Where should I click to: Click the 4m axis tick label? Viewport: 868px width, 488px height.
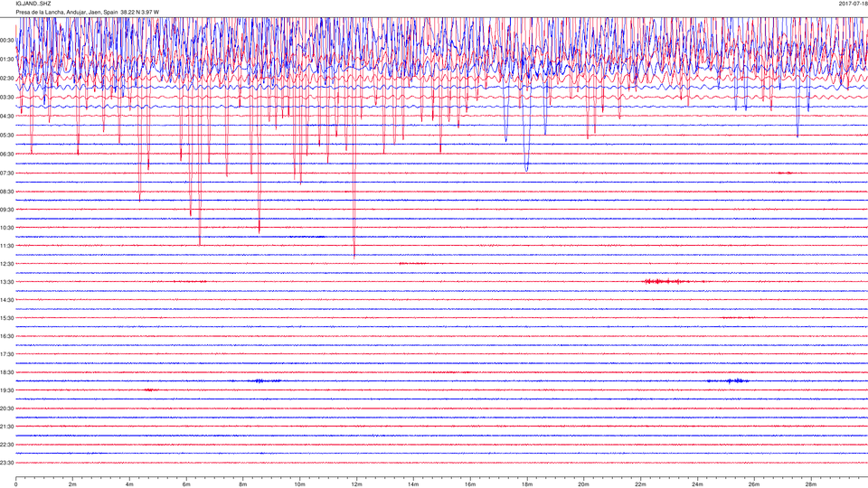[129, 484]
